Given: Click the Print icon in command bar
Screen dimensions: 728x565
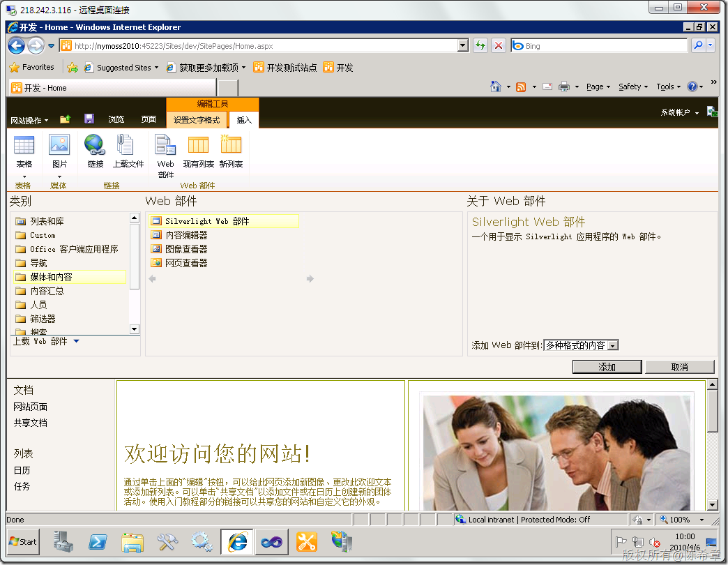Looking at the screenshot, I should click(563, 86).
